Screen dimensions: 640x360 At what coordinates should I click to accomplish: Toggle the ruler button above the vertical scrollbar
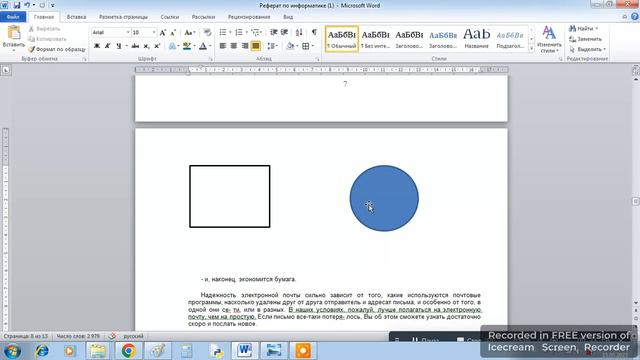click(x=636, y=70)
